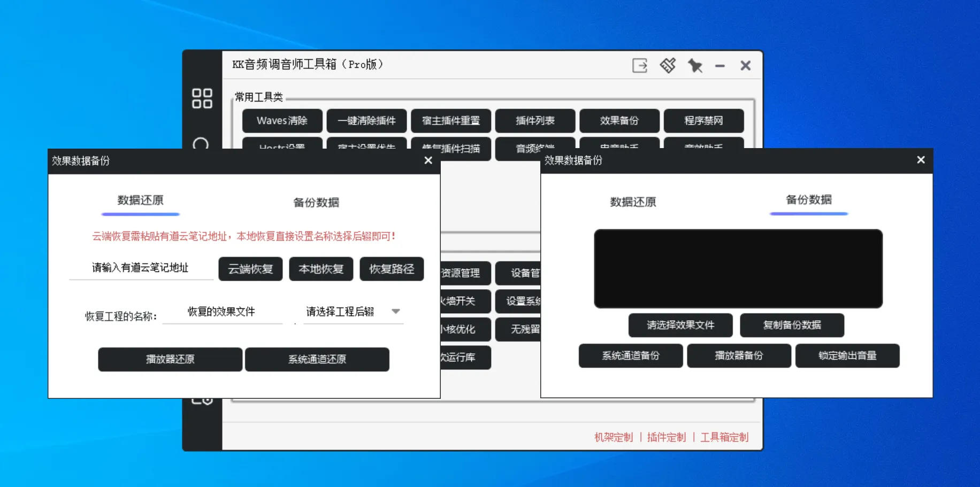
Task: Open the 效果备份 tool
Action: point(619,121)
